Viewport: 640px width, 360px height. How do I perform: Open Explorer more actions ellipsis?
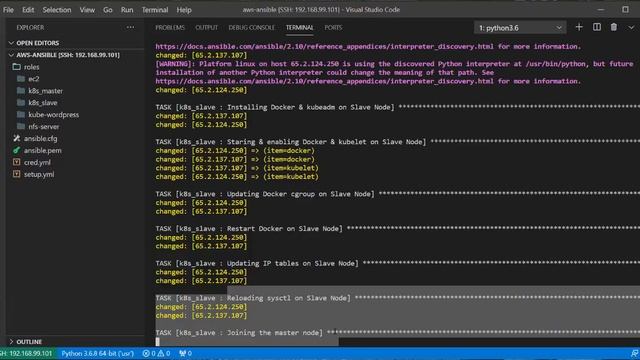point(130,27)
